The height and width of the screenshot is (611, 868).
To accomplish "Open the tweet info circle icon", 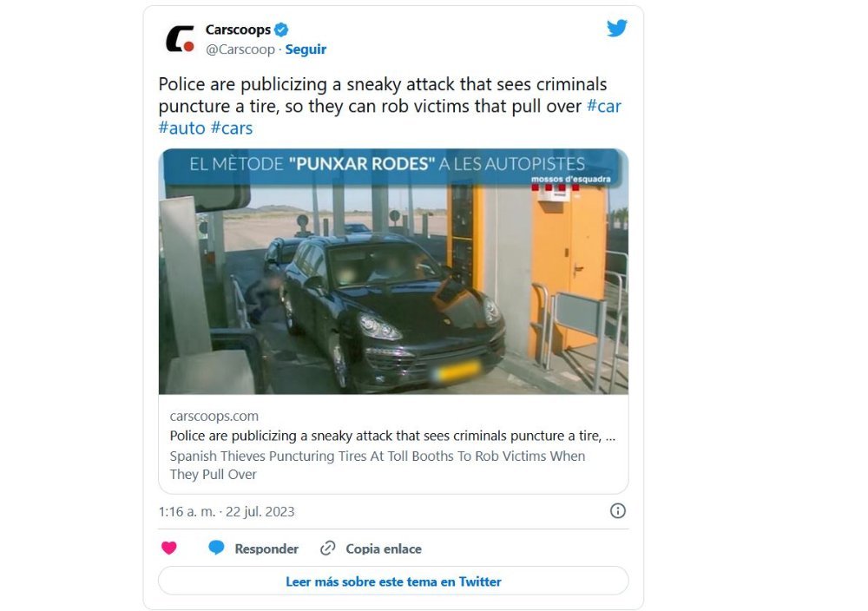I will click(618, 511).
